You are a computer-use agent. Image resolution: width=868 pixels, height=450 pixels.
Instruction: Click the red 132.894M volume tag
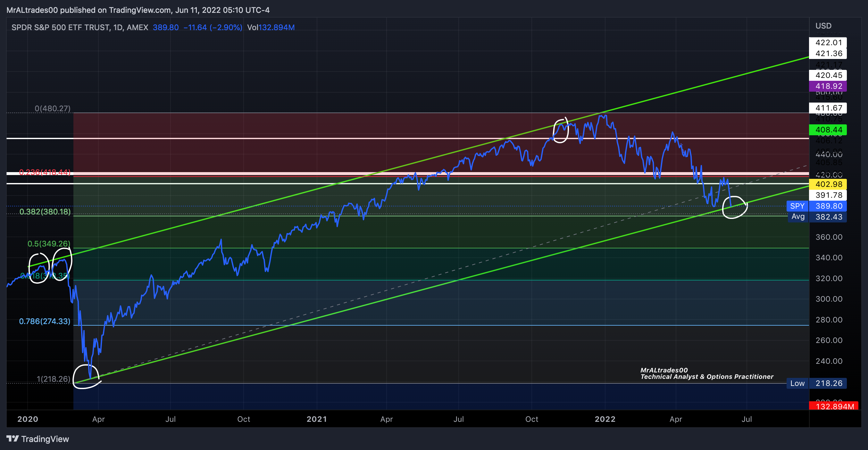834,406
